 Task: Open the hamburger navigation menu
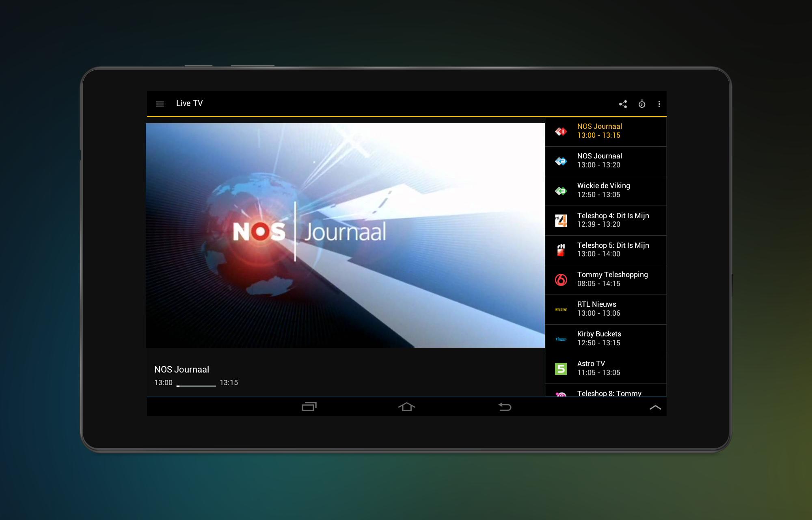[x=160, y=104]
